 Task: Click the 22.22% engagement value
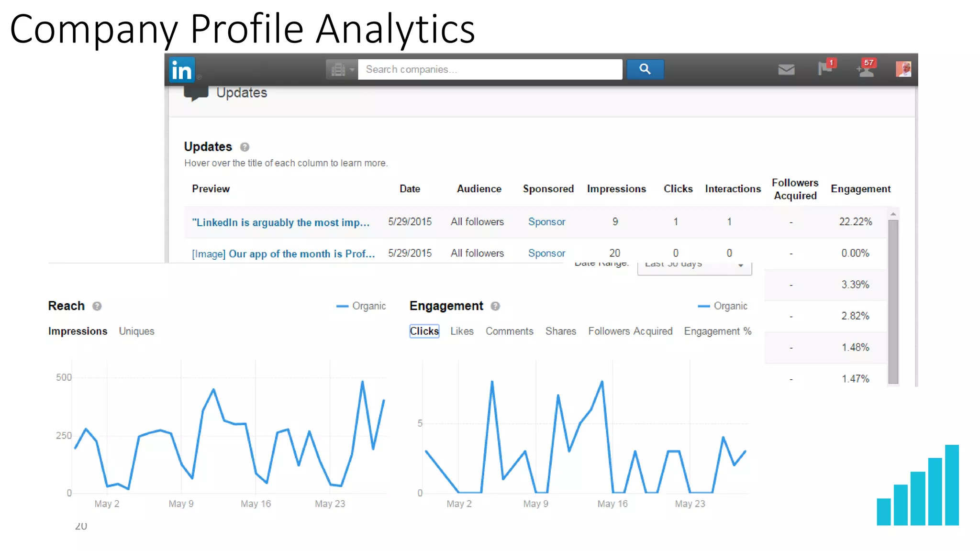click(856, 222)
